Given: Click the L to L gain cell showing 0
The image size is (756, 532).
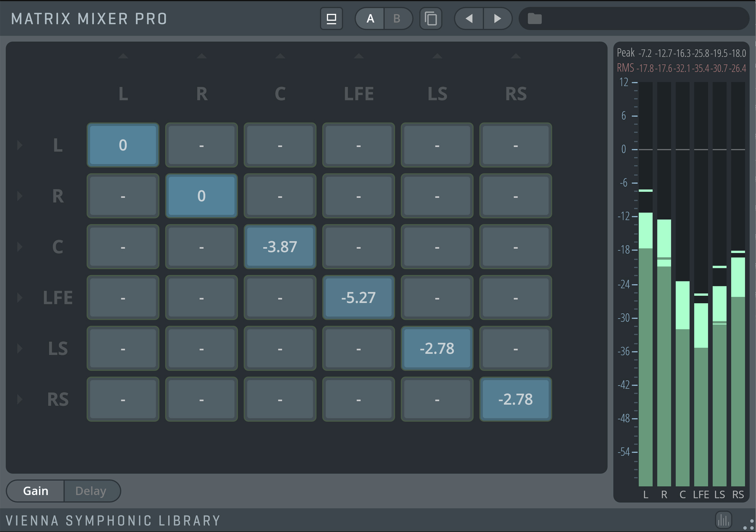Looking at the screenshot, I should click(x=123, y=145).
